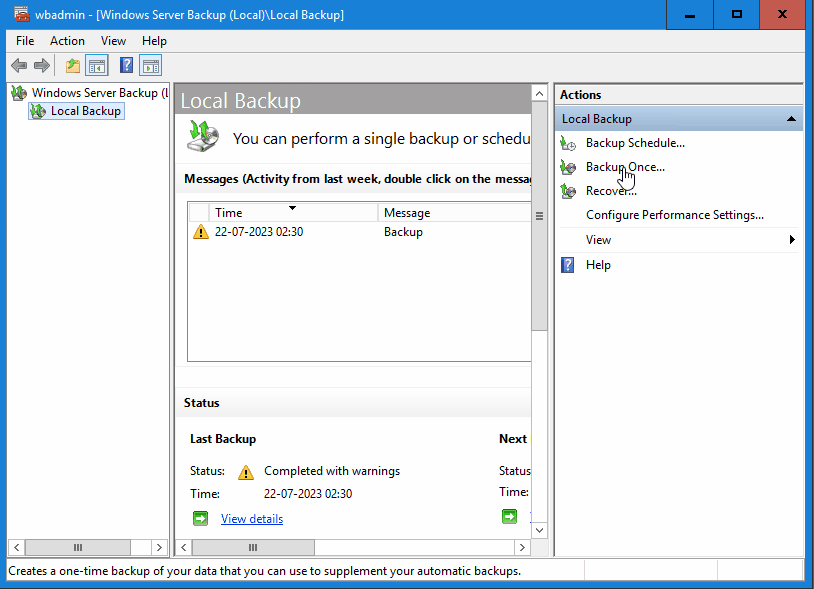Open the Action menu
Viewport: 814px width, 589px height.
(67, 41)
